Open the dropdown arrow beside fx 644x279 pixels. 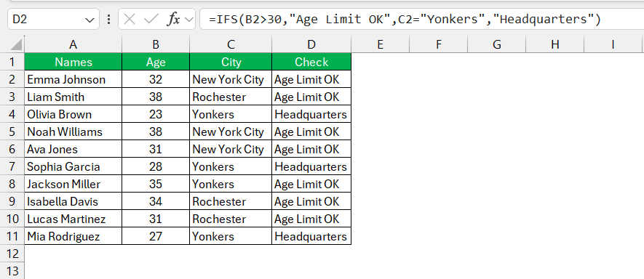coord(189,20)
